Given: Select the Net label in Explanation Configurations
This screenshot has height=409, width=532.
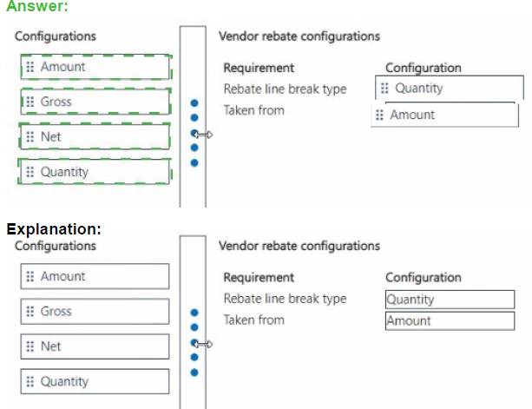Looking at the screenshot, I should click(x=51, y=346).
